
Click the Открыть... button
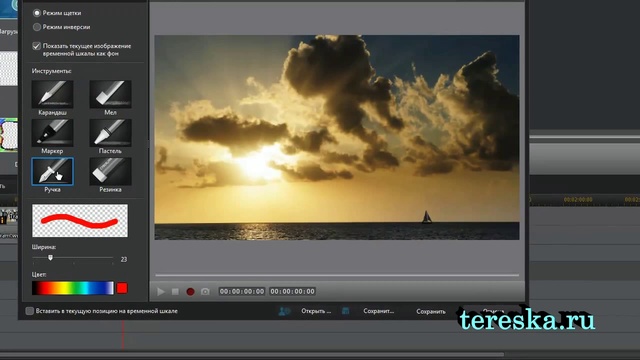pyautogui.click(x=316, y=311)
